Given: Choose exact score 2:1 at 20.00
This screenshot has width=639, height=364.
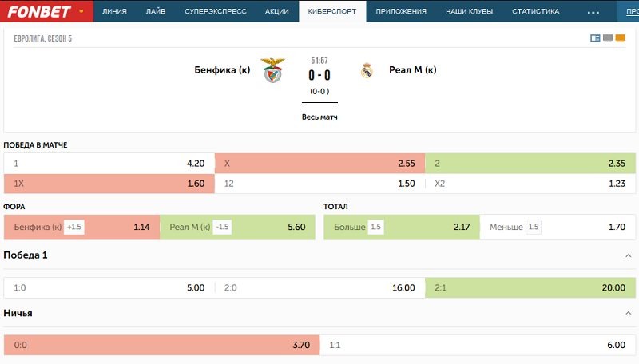Looking at the screenshot, I should coord(531,287).
